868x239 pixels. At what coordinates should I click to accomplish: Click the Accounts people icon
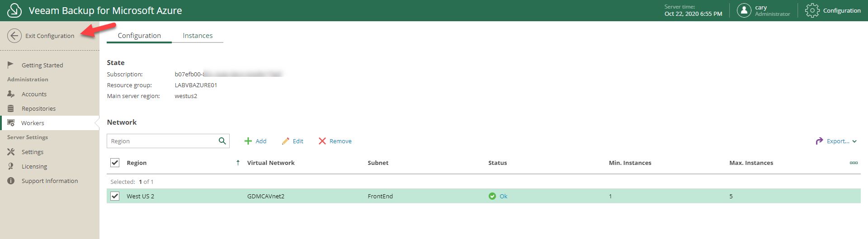pyautogui.click(x=11, y=94)
